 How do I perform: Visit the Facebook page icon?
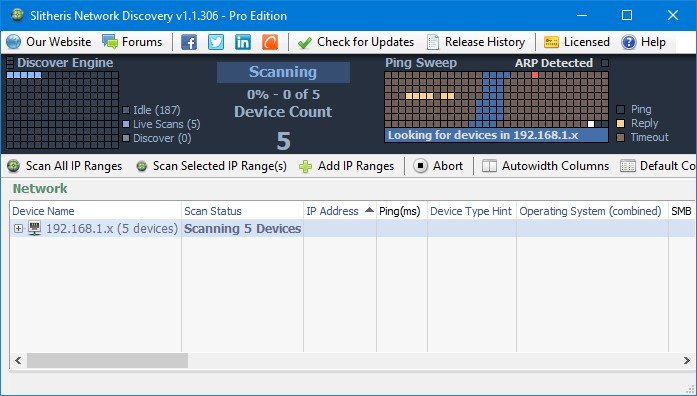point(189,43)
